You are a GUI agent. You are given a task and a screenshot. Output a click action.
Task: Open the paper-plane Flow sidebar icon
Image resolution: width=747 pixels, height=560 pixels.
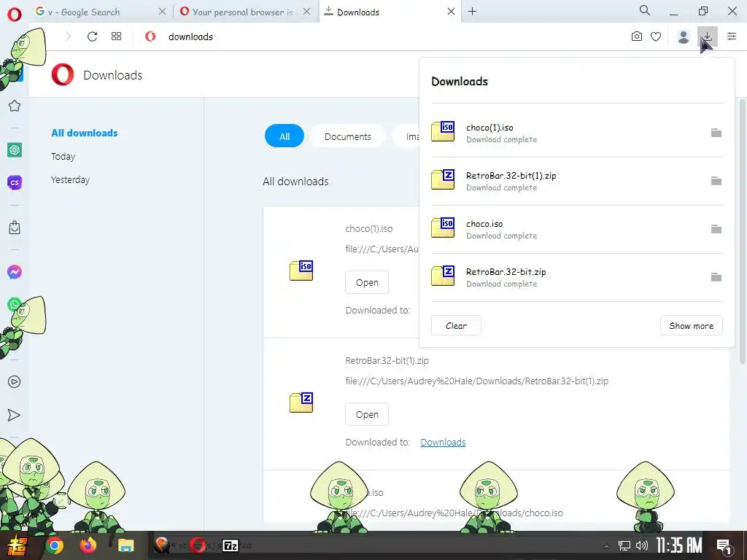[x=15, y=415]
